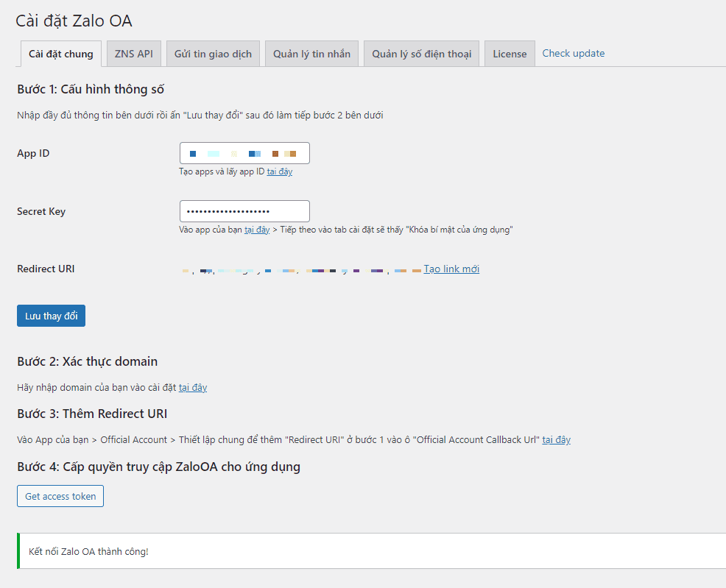Click the Kết nối Zalo OA thành công notice
Viewport: 726px width, 588px height.
coord(88,550)
